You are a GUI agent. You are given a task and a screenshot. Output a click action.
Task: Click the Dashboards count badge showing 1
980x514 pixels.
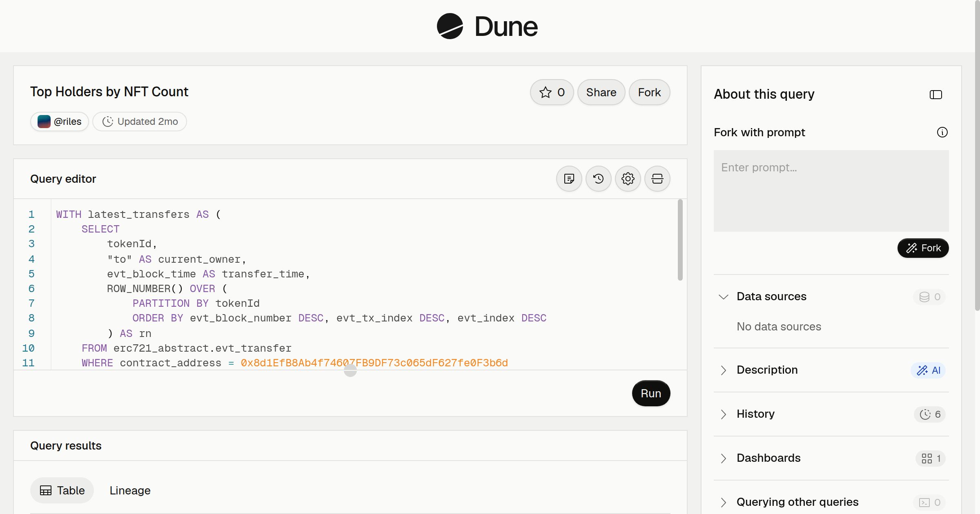pos(931,458)
